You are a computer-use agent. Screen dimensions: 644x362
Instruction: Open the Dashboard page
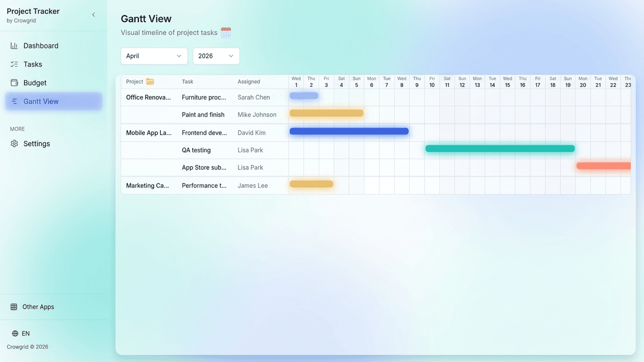coord(53,46)
